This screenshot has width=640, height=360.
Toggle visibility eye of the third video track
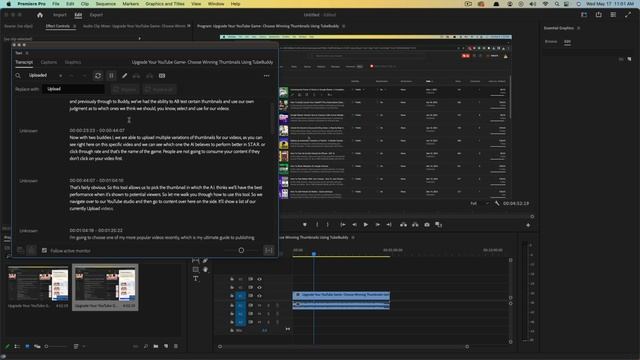click(259, 296)
